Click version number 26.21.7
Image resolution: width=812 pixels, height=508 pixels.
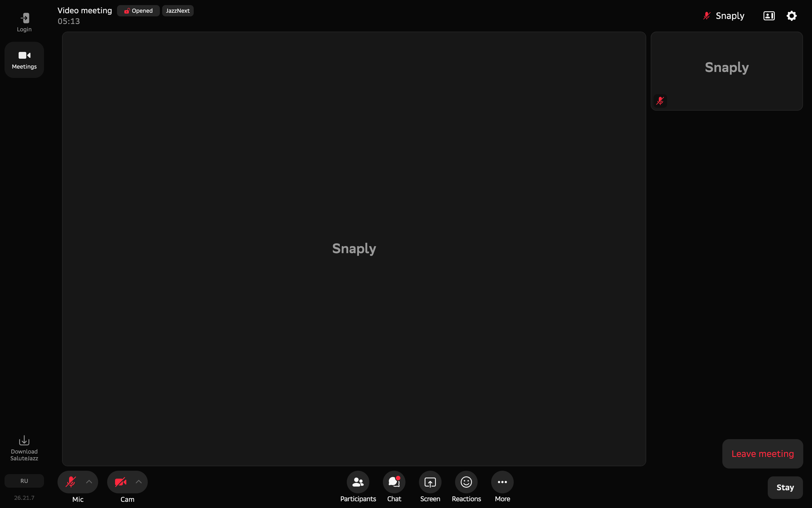click(x=24, y=498)
